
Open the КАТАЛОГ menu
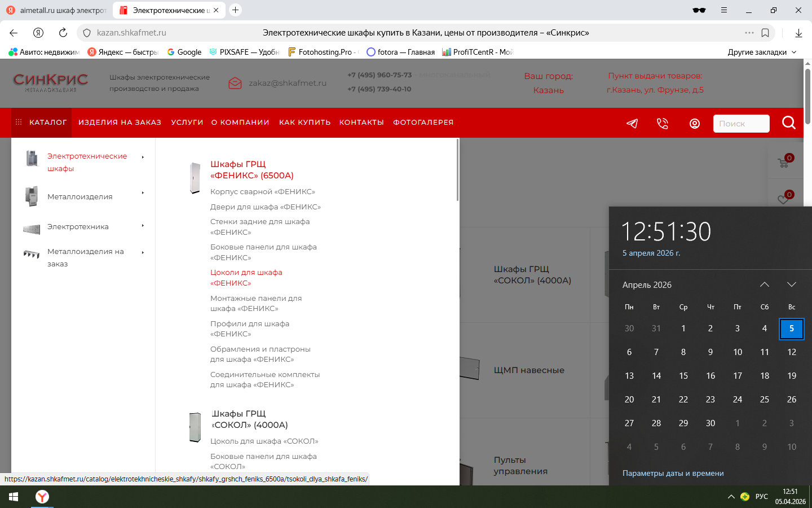coord(42,122)
